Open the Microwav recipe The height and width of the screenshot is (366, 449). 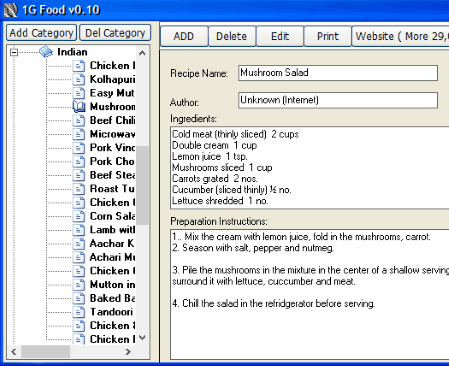(x=112, y=134)
